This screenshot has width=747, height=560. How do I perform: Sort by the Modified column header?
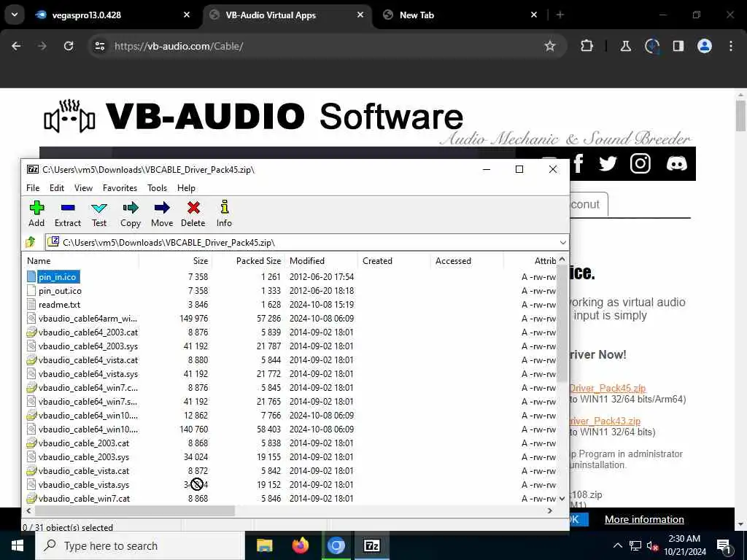tap(321, 261)
